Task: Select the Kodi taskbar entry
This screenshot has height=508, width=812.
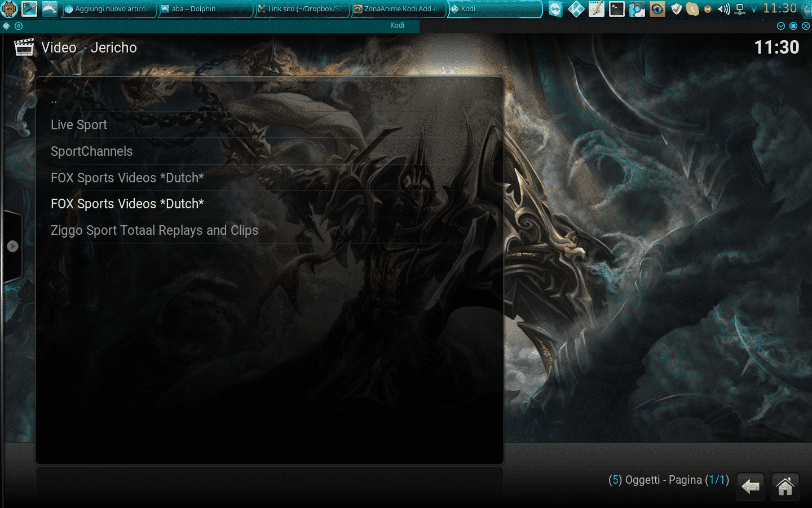Action: pos(495,9)
